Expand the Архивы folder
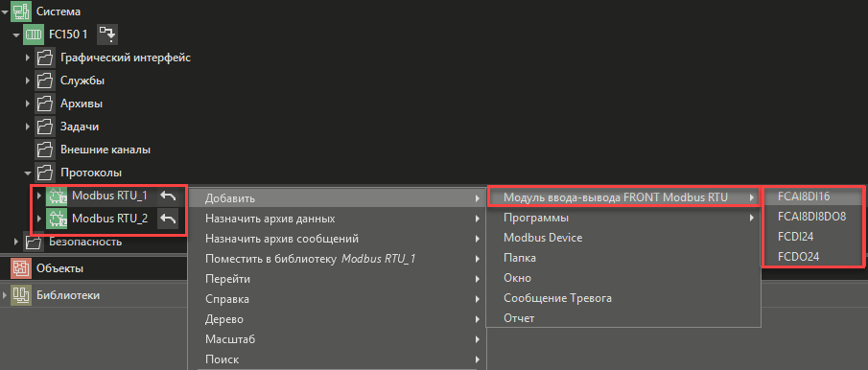Image resolution: width=868 pixels, height=370 pixels. tap(28, 104)
